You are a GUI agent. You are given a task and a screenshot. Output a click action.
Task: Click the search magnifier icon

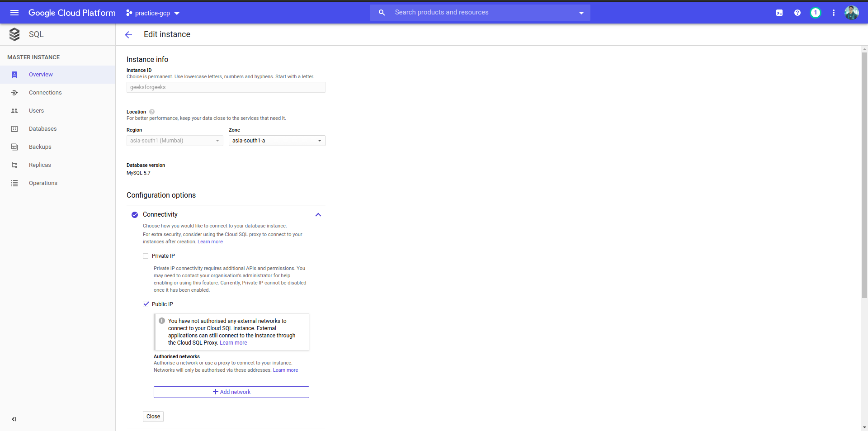point(382,13)
